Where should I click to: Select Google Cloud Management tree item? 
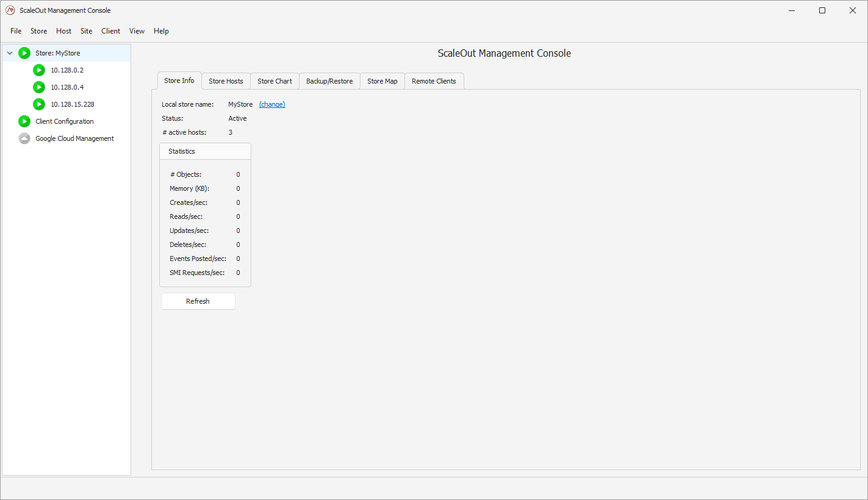74,138
